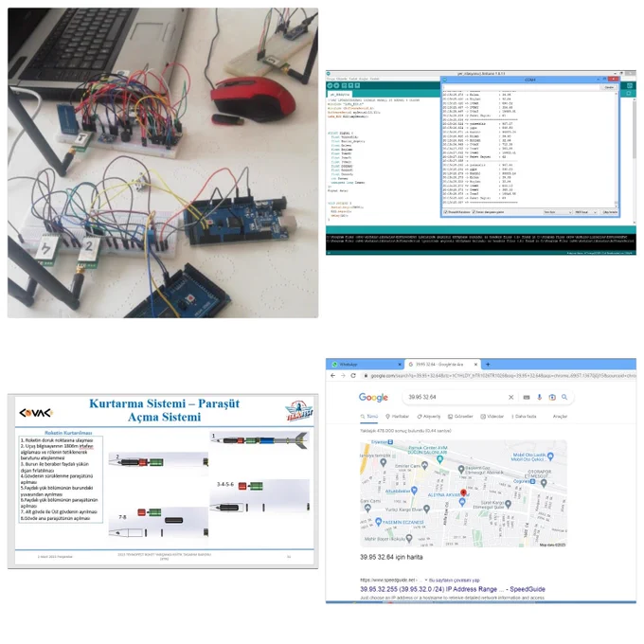Open the on-screen keyboard icon in Google search

(x=527, y=397)
